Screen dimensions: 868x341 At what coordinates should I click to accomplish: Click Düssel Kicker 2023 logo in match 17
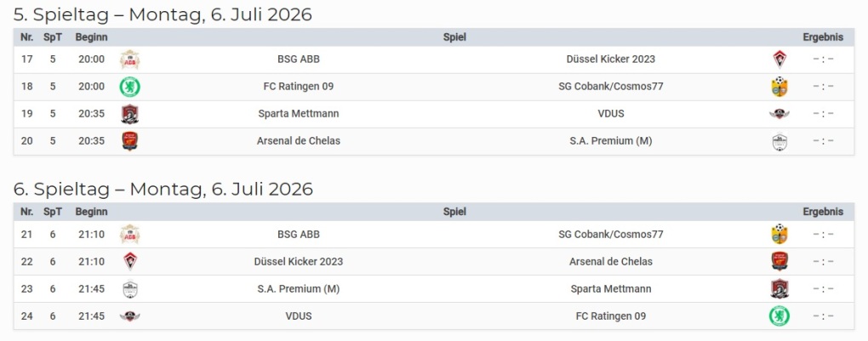779,60
